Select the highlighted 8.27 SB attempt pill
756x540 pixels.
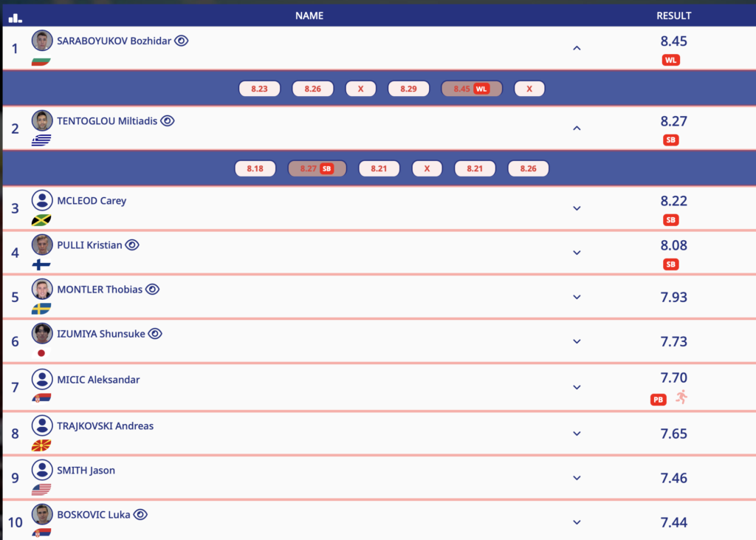pos(317,168)
